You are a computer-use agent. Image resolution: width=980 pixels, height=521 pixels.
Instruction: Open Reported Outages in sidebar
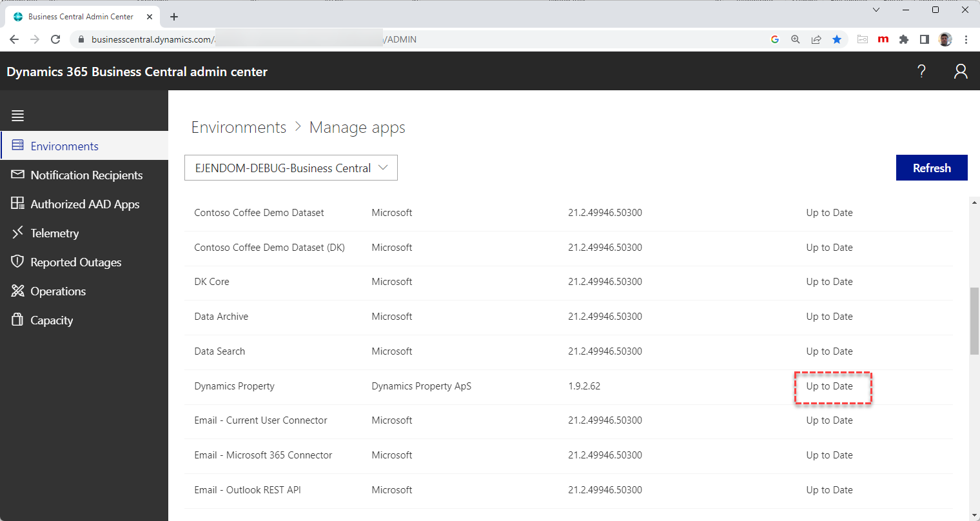84,262
